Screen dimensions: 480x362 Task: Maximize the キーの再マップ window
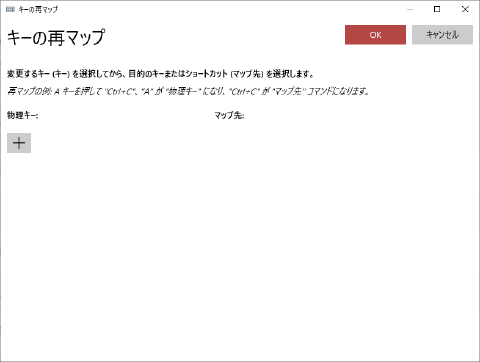pyautogui.click(x=437, y=9)
